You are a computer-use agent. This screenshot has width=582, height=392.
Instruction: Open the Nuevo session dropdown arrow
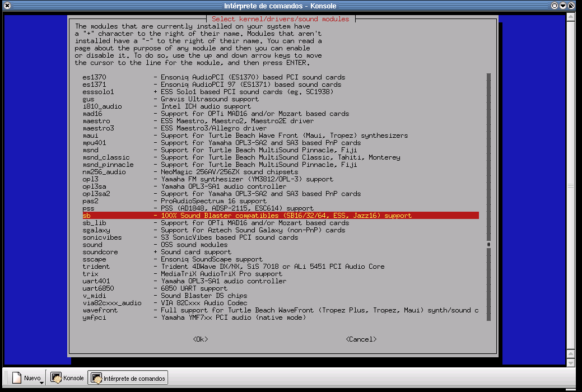41,382
